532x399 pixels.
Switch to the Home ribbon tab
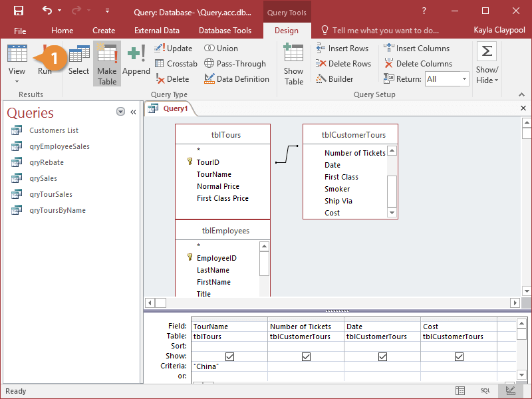tap(62, 30)
